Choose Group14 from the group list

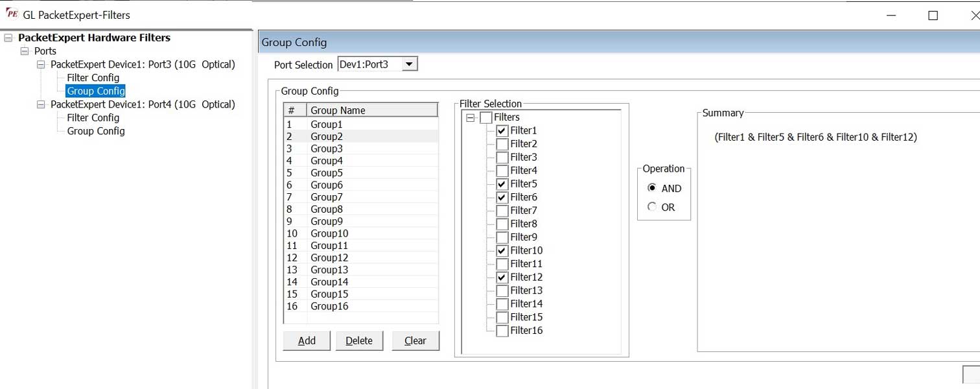(x=361, y=282)
